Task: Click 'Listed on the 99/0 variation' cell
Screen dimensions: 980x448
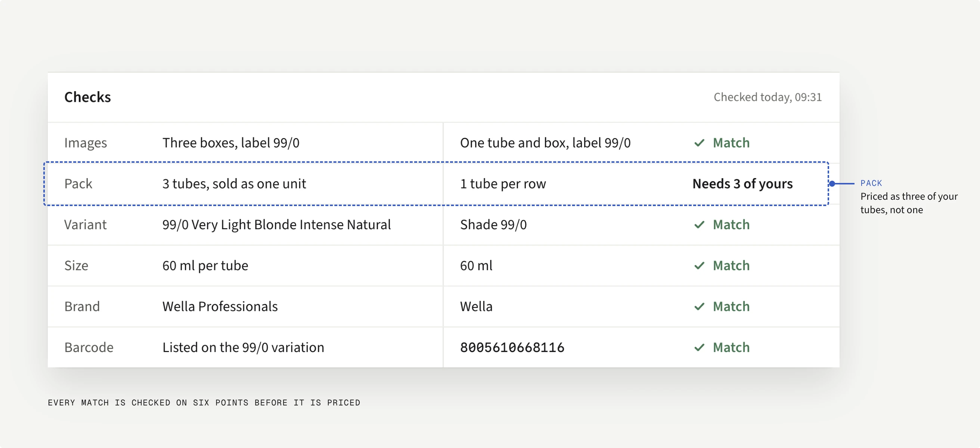Action: point(243,347)
